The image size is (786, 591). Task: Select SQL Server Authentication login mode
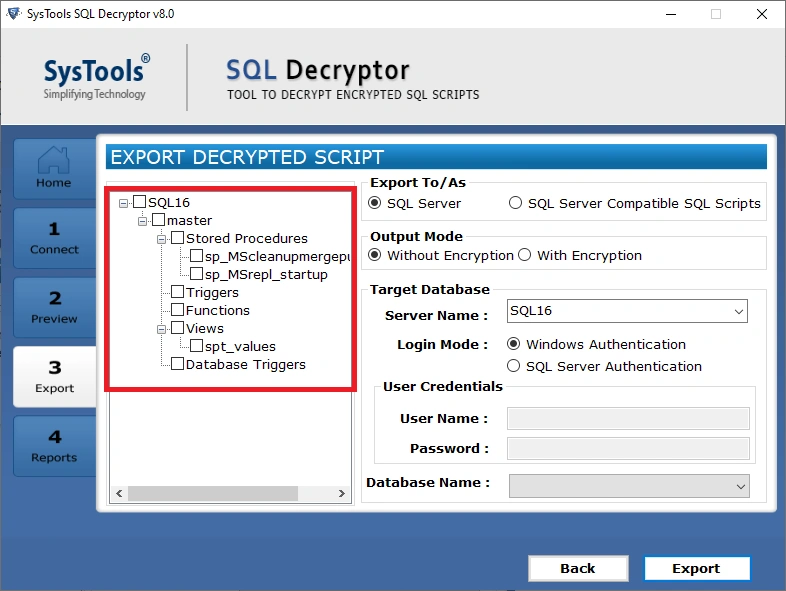pos(515,366)
